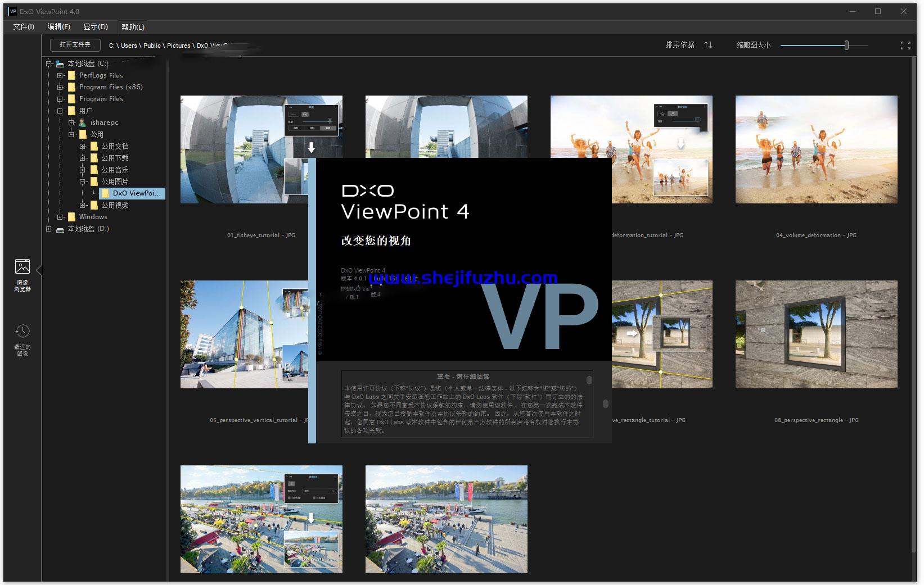Toggle fullscreen view icon
924x585 pixels.
tap(905, 46)
